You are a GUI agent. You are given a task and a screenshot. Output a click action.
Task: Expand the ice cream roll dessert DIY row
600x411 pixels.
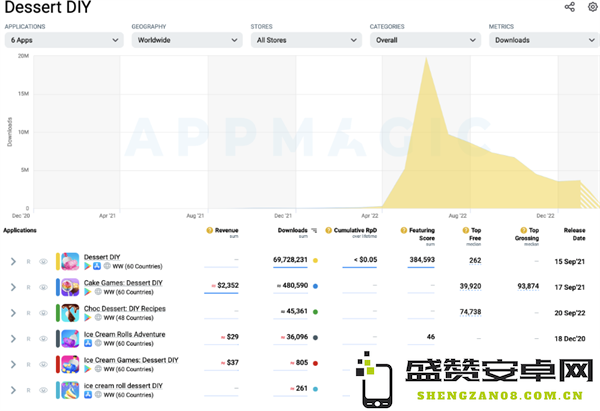(13, 390)
